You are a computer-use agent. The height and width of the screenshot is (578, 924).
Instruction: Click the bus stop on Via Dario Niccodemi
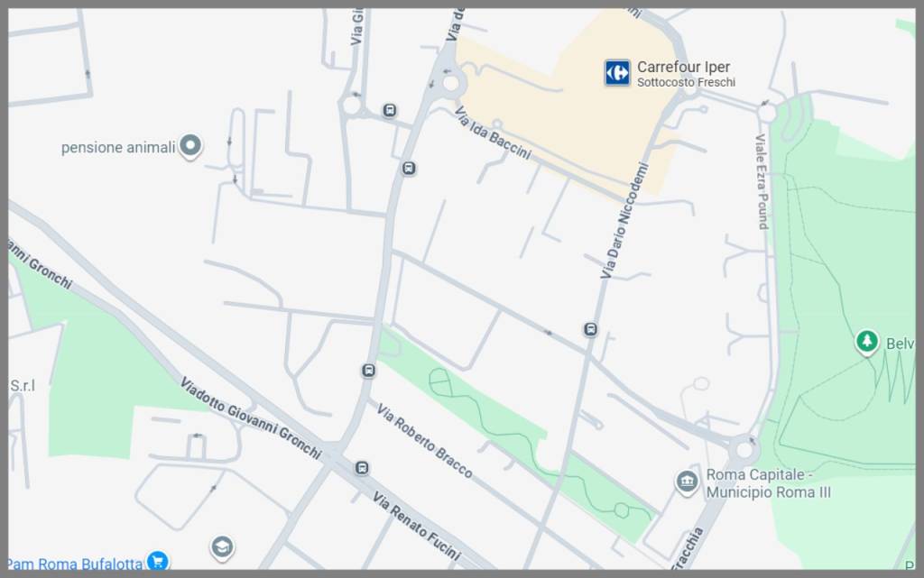coord(590,330)
